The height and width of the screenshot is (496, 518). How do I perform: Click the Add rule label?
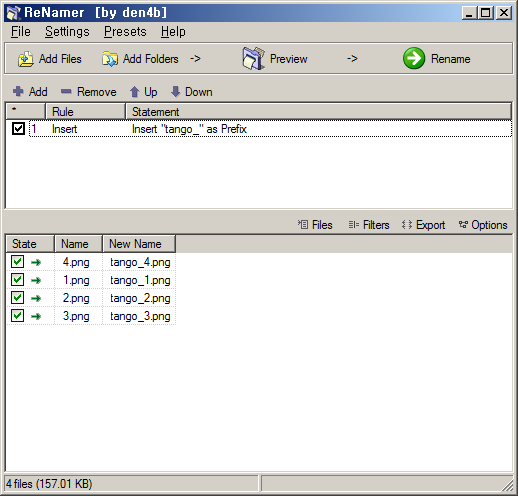[38, 92]
